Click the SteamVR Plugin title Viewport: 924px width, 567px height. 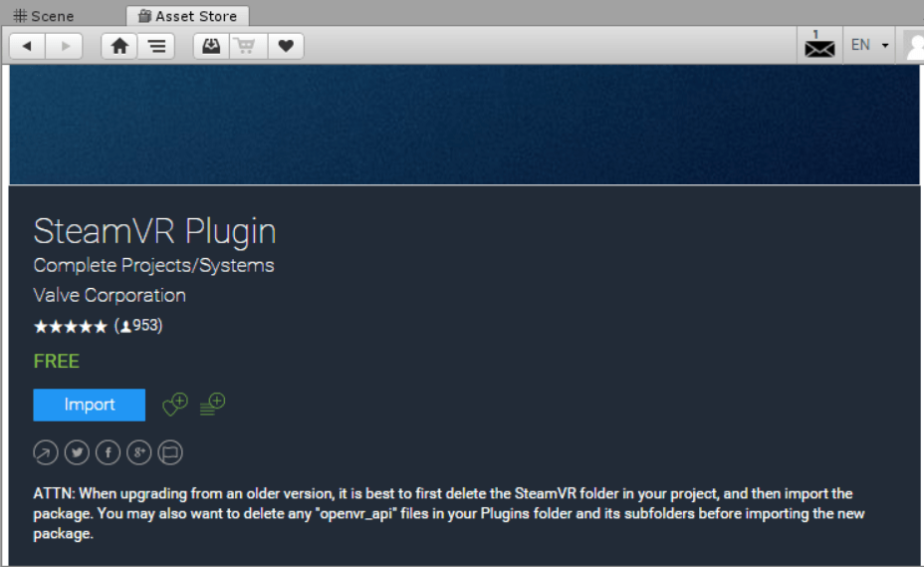coord(154,231)
